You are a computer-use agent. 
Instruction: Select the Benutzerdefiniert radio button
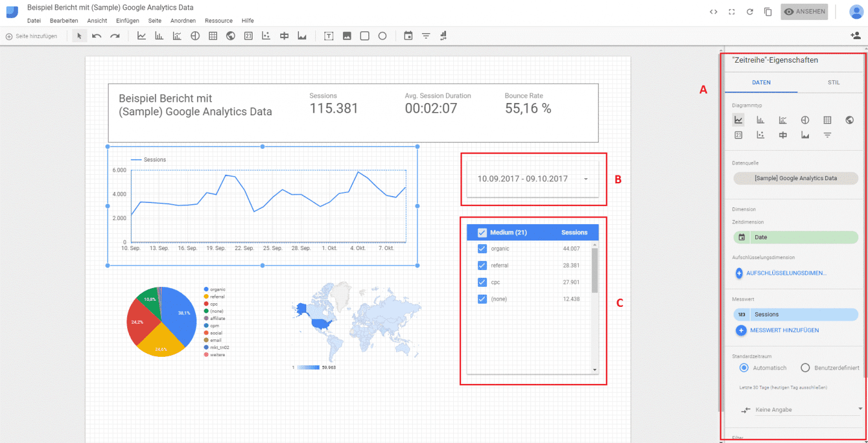click(805, 368)
